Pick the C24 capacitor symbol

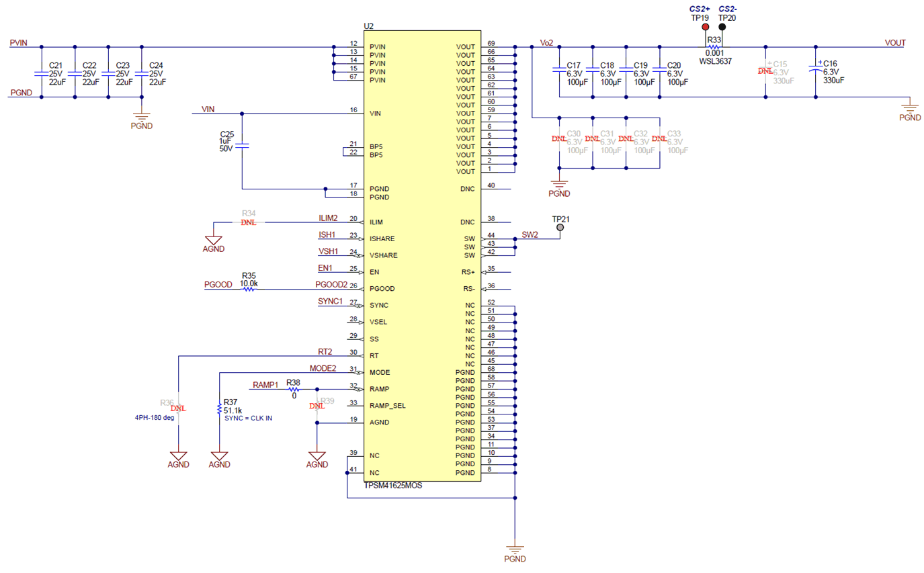tap(141, 73)
